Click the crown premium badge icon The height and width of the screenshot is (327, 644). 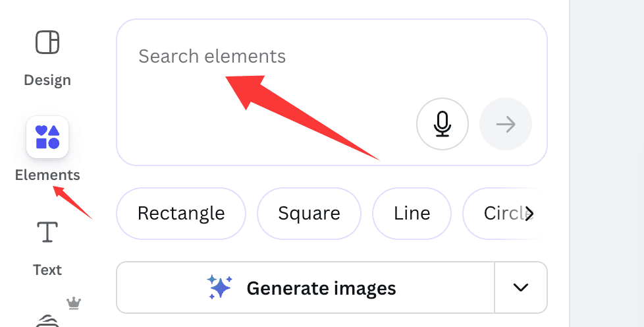pyautogui.click(x=74, y=303)
